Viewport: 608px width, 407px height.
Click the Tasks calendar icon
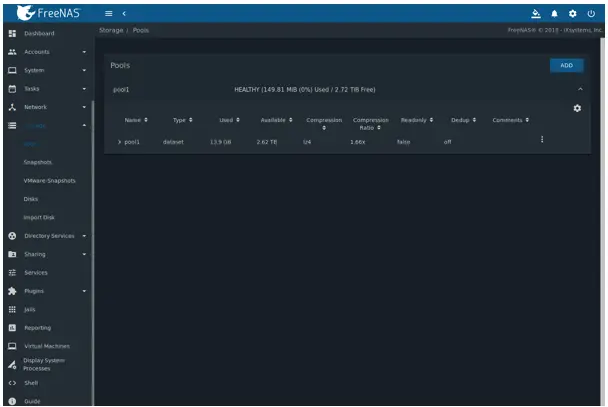tap(12, 89)
